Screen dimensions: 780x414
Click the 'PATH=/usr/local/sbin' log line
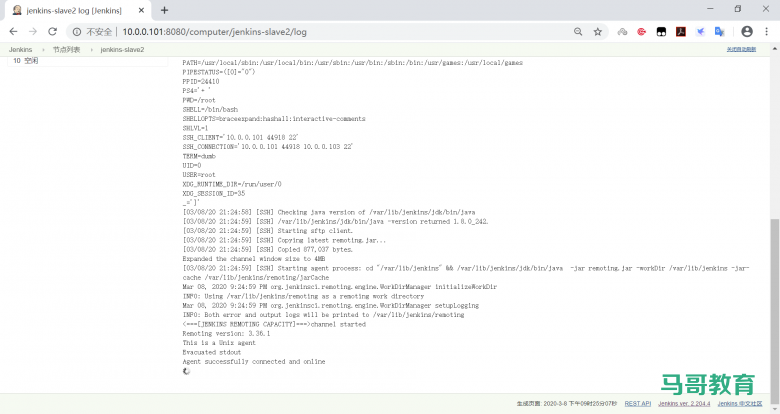tap(352, 63)
